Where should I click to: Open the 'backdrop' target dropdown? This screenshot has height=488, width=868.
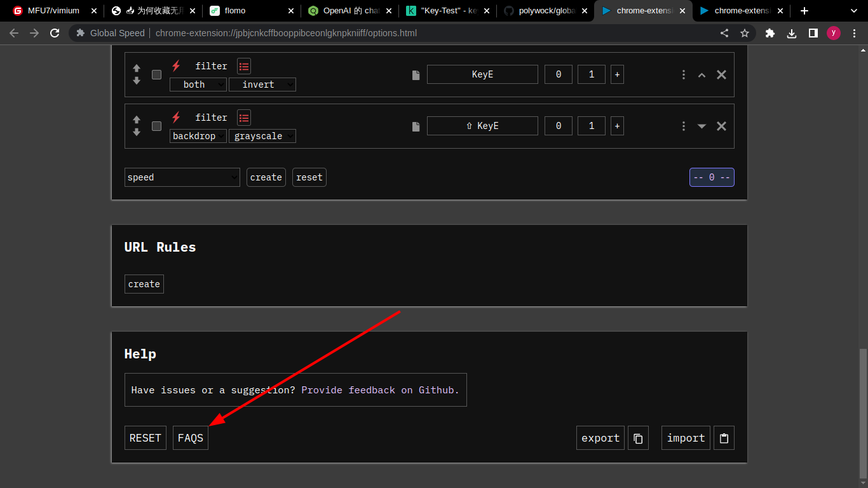pos(198,136)
